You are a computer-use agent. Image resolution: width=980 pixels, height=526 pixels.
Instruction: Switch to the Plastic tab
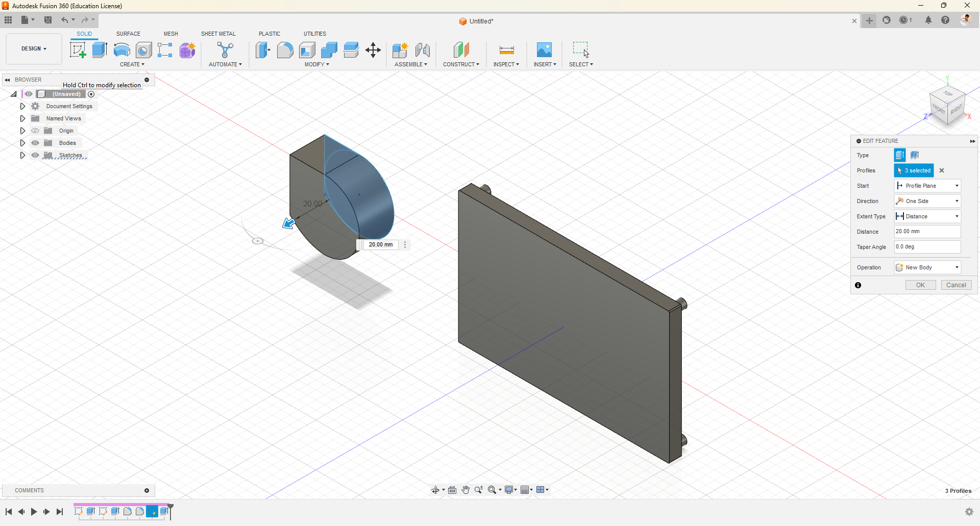pyautogui.click(x=269, y=34)
